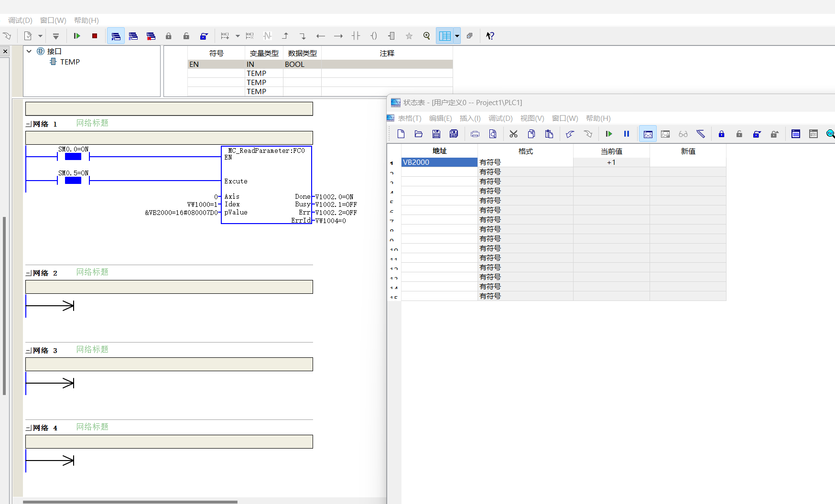Click the star favorites icon
The width and height of the screenshot is (835, 504).
(409, 36)
